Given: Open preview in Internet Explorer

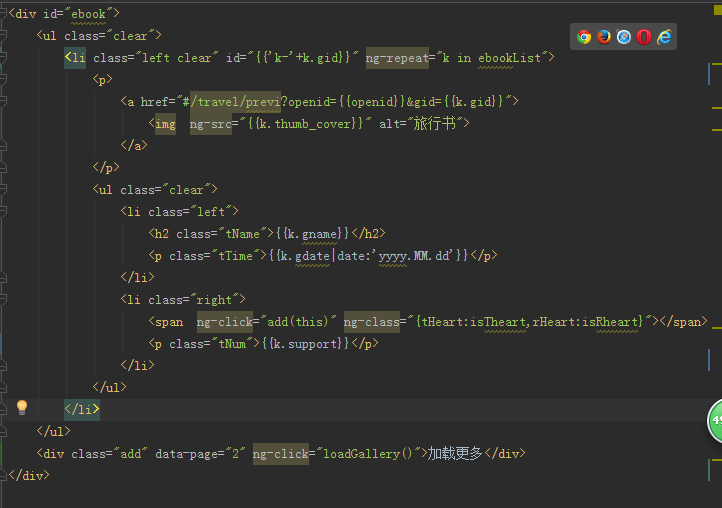Looking at the screenshot, I should point(664,37).
